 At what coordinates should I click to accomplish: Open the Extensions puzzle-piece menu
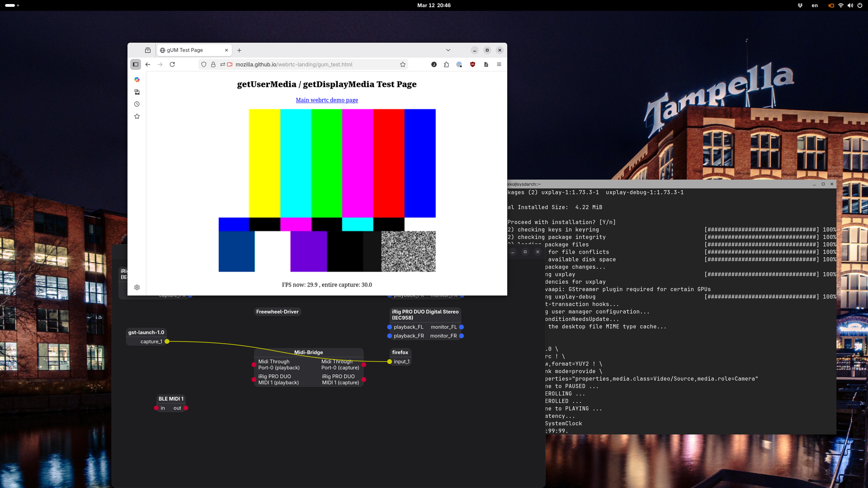click(446, 65)
